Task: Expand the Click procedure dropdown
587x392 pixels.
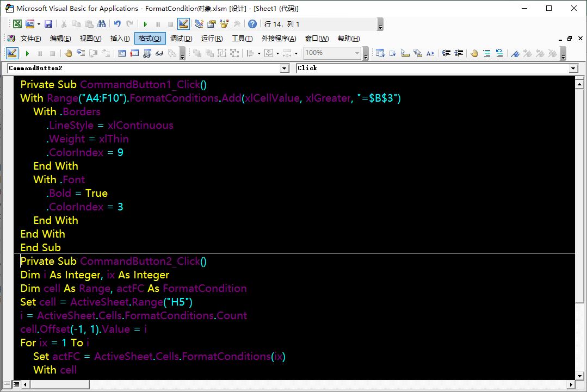Action: (573, 68)
